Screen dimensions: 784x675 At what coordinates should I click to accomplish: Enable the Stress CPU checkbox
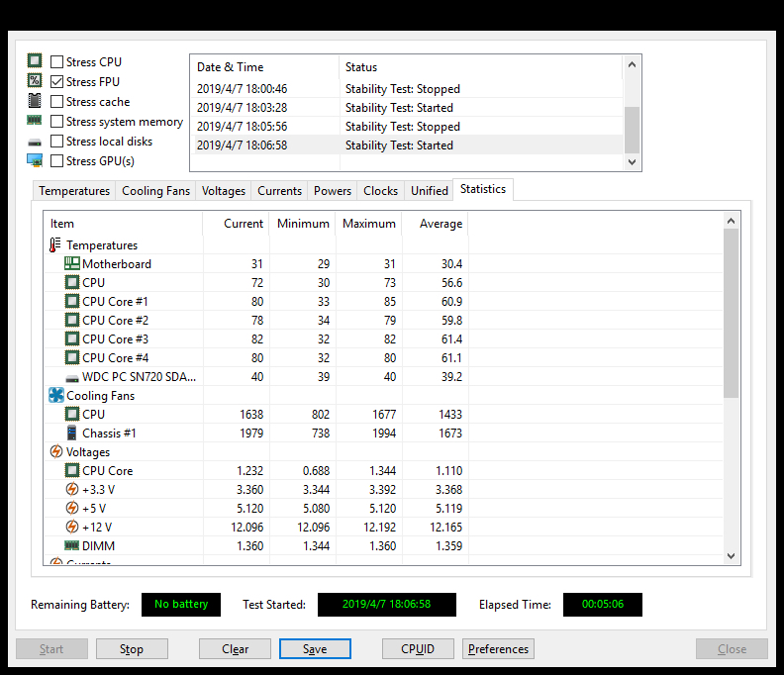(57, 62)
